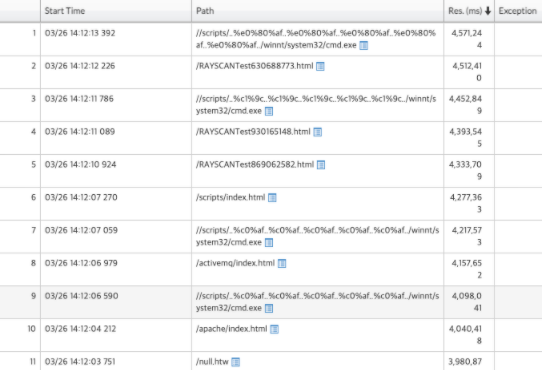Viewport: 542px width, 370px height.
Task: Select start time 03/26 14:12:04 212
Action: [x=80, y=329]
